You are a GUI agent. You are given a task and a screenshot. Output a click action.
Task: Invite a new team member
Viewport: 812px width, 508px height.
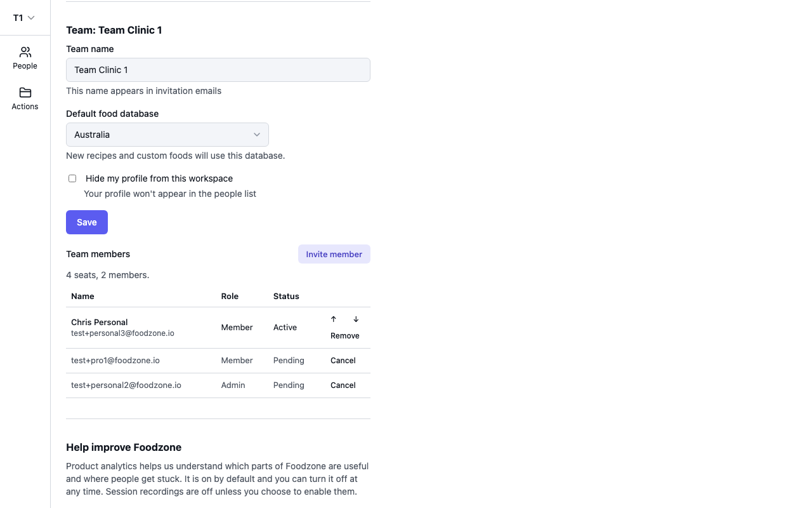point(334,254)
